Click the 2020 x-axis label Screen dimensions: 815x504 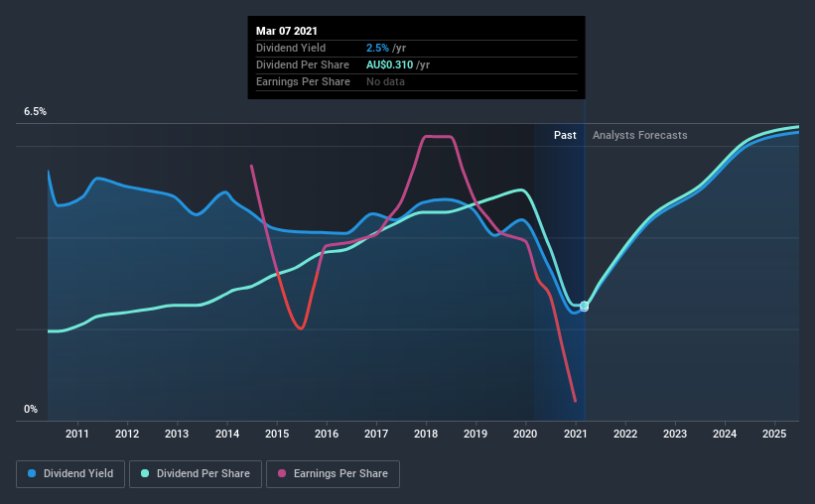pos(525,434)
